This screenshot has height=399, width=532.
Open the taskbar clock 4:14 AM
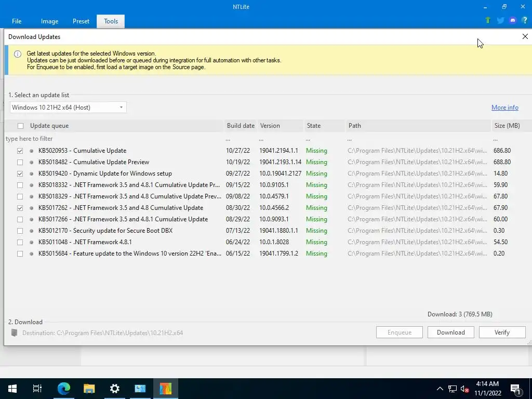click(x=487, y=389)
